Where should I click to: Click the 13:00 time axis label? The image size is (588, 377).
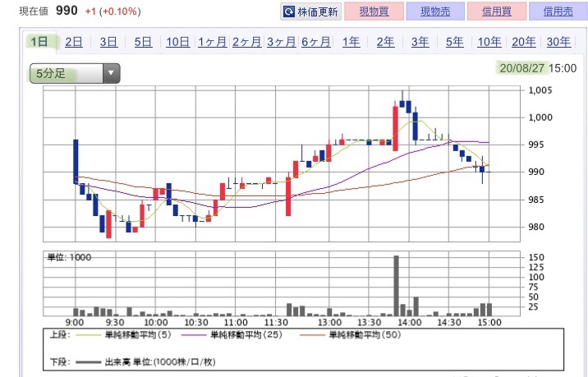click(x=329, y=323)
